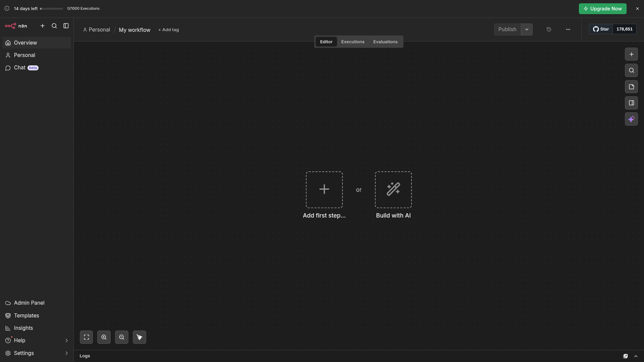This screenshot has width=644, height=362.
Task: Click the Upgrade Now button
Action: pos(602,9)
